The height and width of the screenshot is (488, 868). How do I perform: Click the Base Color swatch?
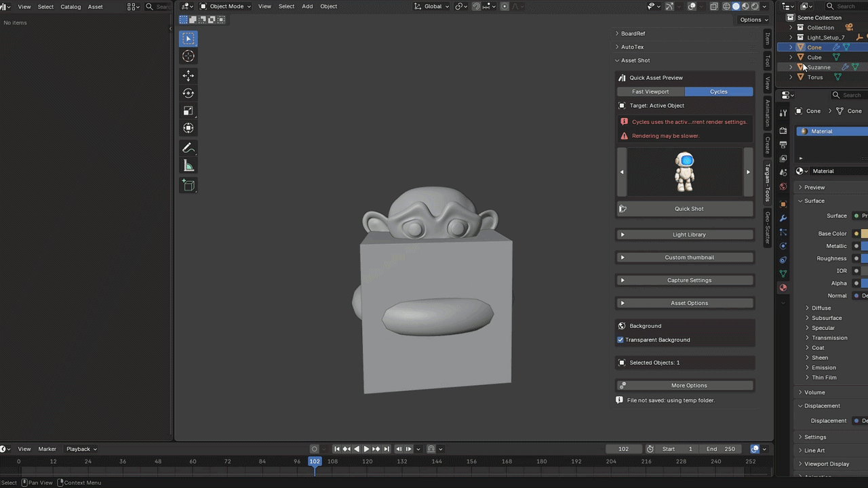[865, 233]
